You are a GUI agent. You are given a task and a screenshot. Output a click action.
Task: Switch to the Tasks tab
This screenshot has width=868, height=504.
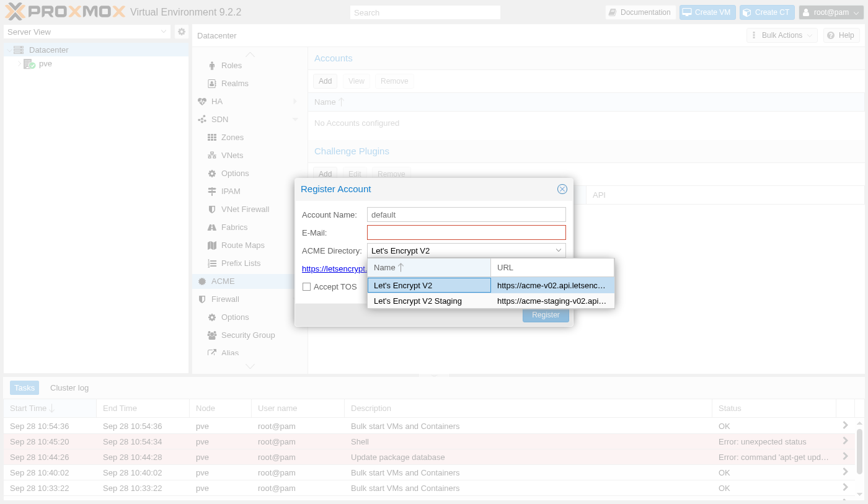click(25, 388)
